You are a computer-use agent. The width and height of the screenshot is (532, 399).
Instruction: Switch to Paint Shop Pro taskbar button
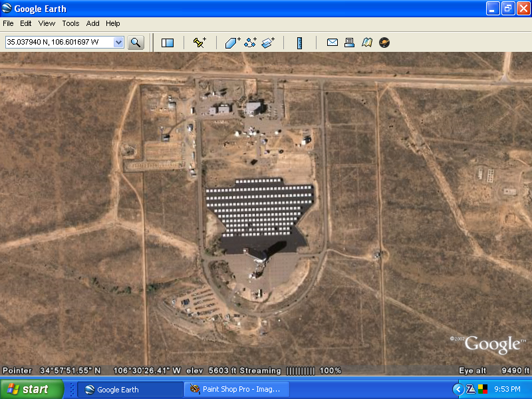click(x=237, y=390)
